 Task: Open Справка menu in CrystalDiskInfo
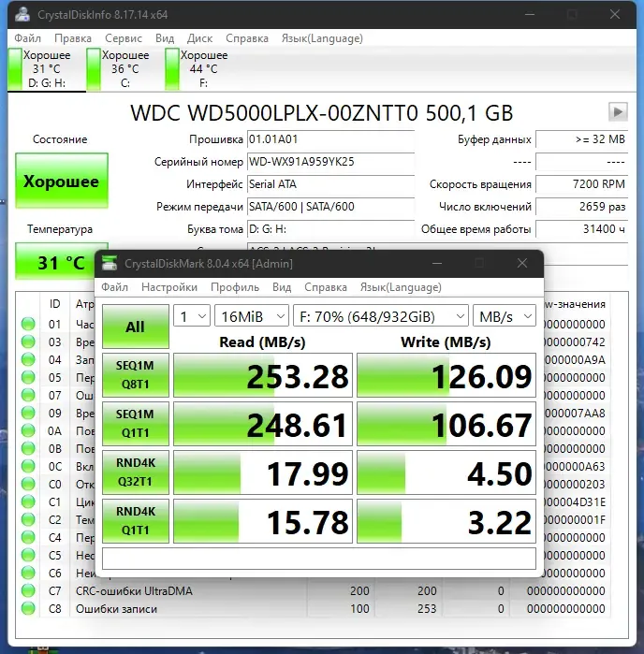tap(247, 38)
